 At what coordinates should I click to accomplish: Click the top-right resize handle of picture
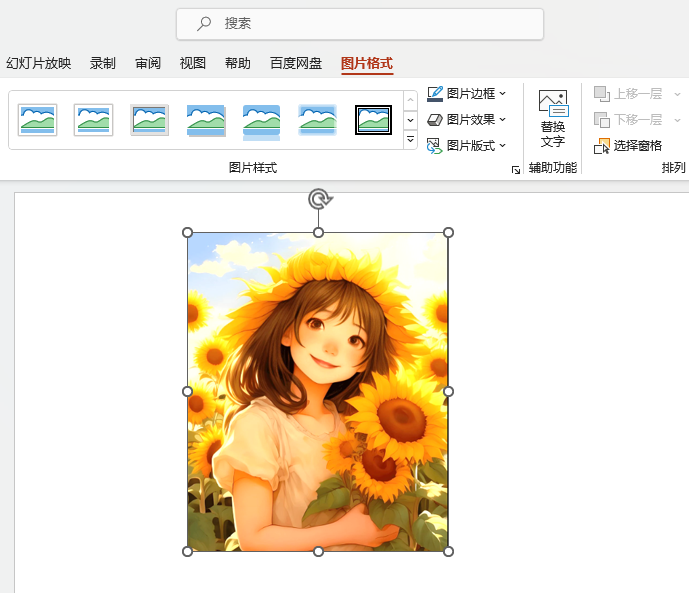pos(448,232)
